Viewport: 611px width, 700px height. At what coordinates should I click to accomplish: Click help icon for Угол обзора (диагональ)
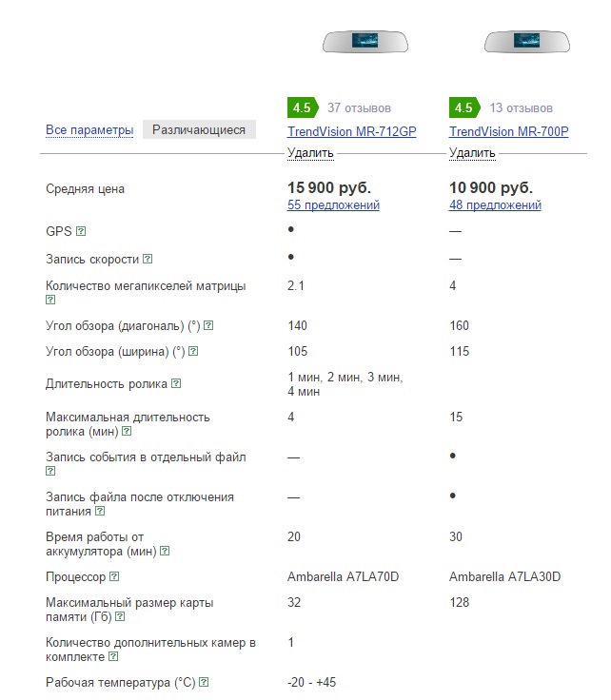(x=208, y=326)
